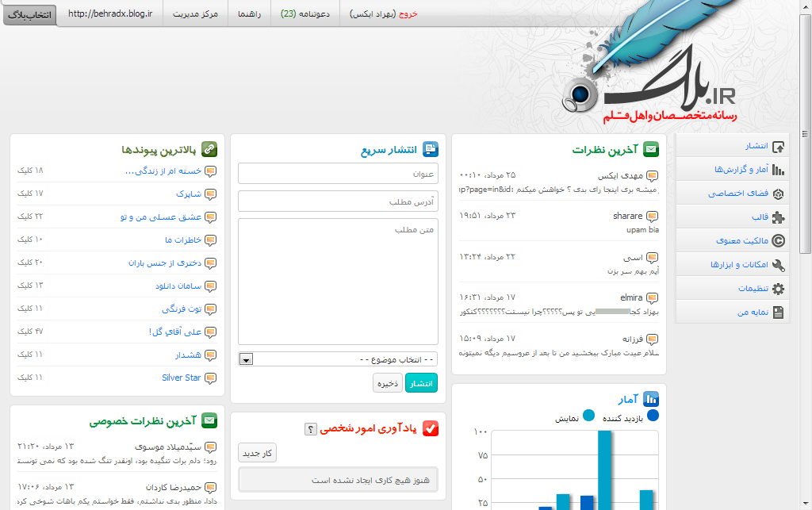Click comment icon beside مهدی ایکس
Image resolution: width=812 pixels, height=510 pixels.
(653, 176)
